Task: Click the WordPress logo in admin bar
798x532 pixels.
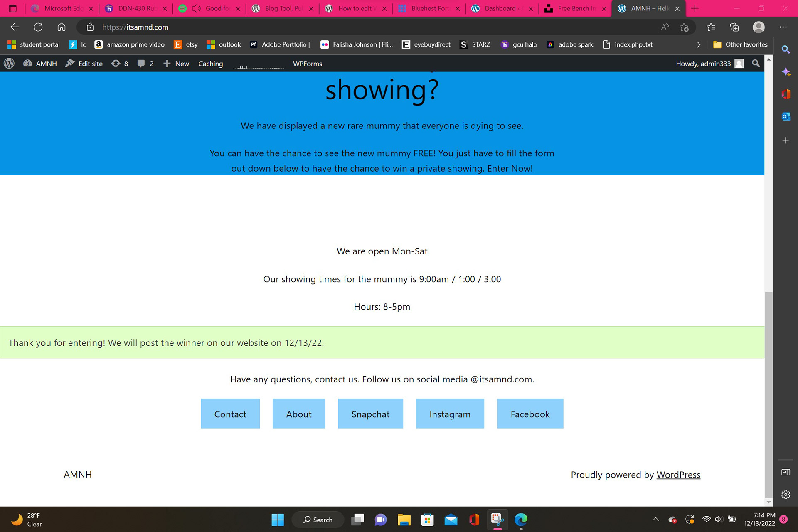Action: point(9,64)
